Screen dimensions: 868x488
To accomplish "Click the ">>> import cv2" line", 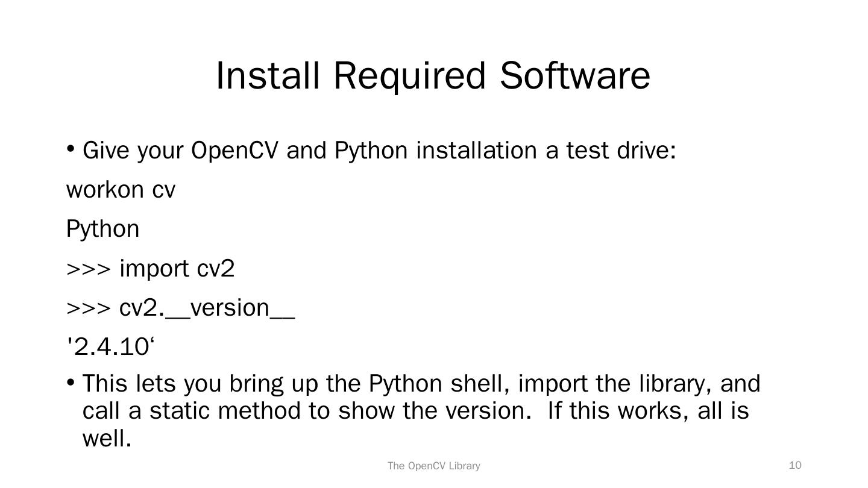I will [150, 269].
